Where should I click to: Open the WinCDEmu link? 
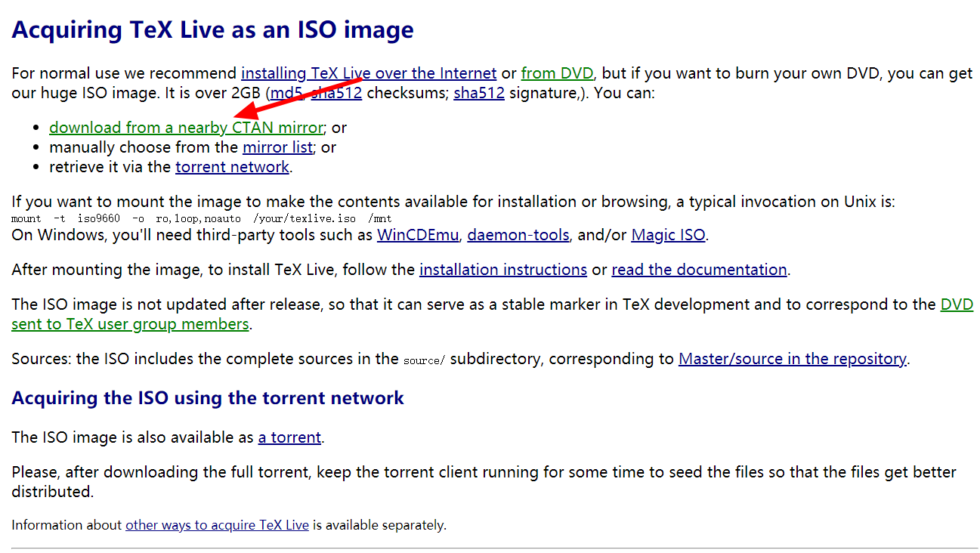(x=418, y=235)
